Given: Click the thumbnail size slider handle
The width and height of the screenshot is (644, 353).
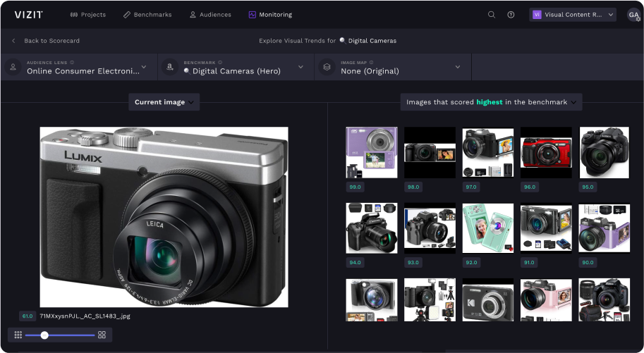Looking at the screenshot, I should (44, 335).
